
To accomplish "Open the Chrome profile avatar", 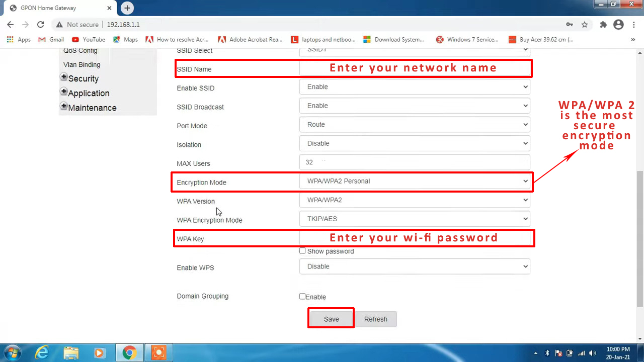I will 618,24.
